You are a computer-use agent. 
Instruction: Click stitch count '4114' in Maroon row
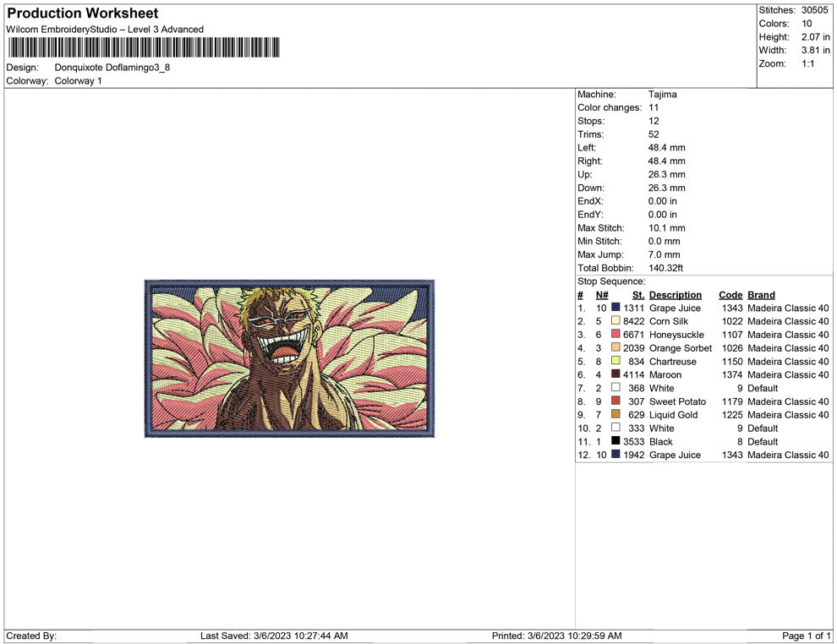(633, 374)
